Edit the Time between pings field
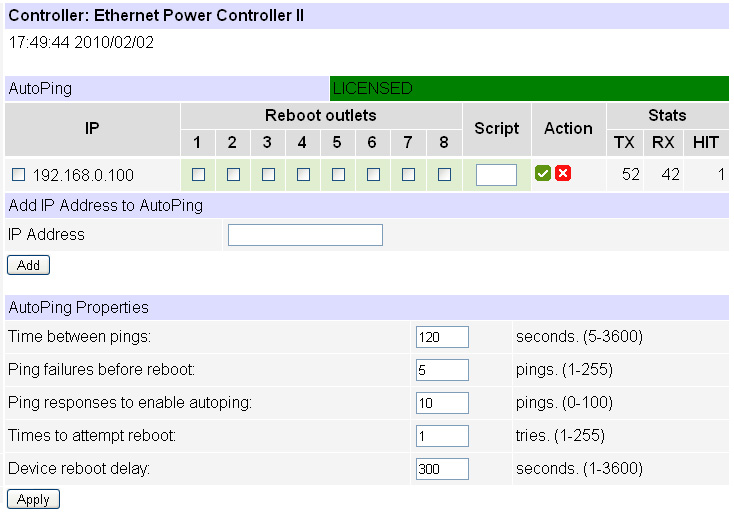The width and height of the screenshot is (734, 512). tap(442, 337)
